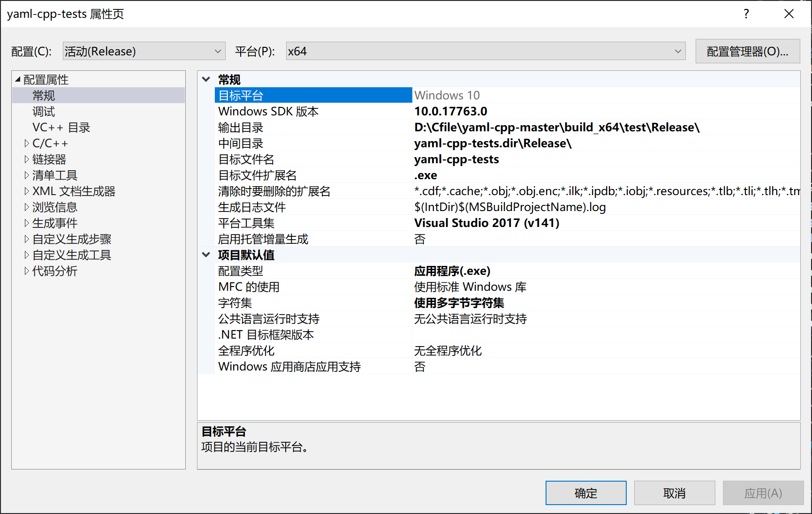This screenshot has height=514, width=812.
Task: Open the 平台(P) dropdown showing x64
Action: click(677, 51)
